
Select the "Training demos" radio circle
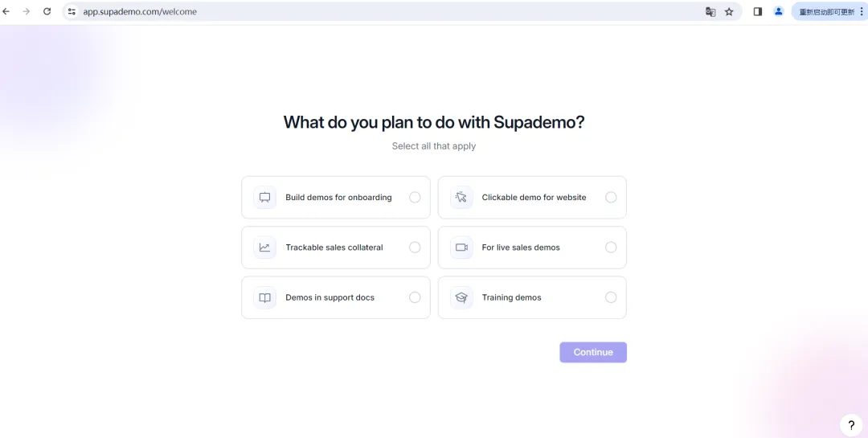pos(611,297)
